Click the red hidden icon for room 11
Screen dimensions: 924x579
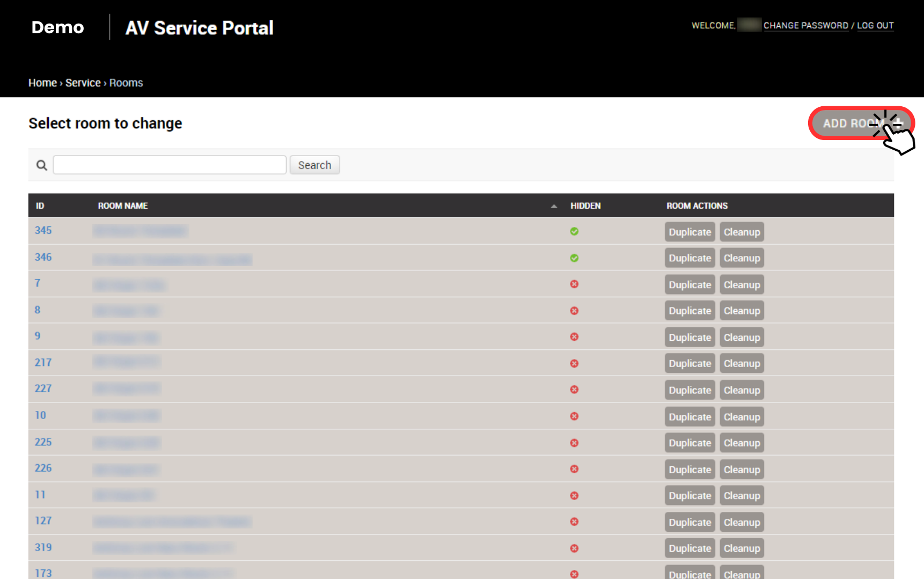point(574,495)
